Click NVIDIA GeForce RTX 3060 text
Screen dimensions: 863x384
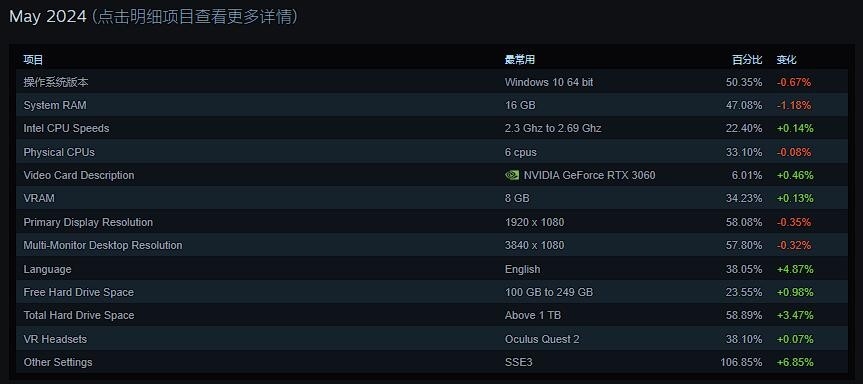589,175
